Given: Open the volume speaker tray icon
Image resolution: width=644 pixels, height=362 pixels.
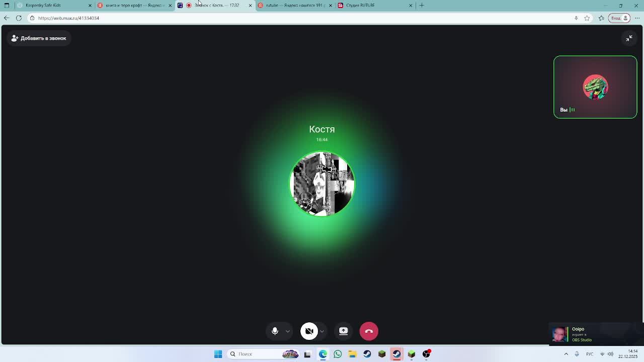Looking at the screenshot, I should (611, 354).
